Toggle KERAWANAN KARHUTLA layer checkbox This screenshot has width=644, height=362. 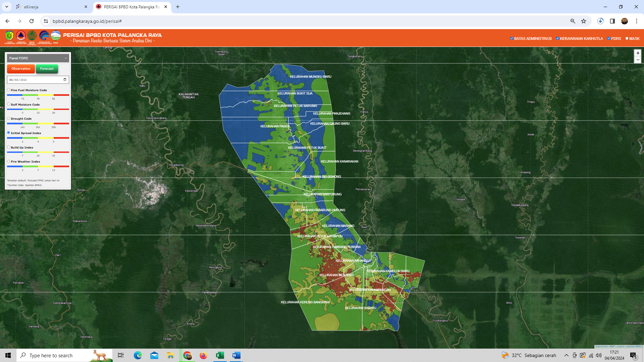pos(557,38)
